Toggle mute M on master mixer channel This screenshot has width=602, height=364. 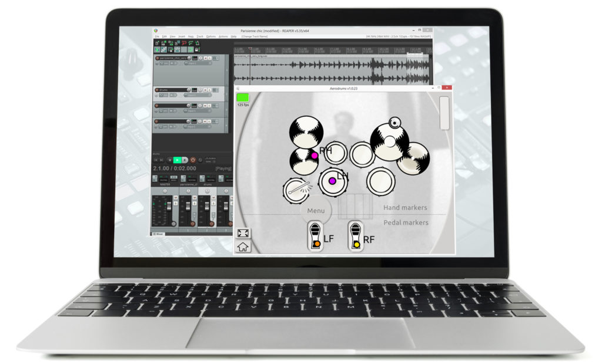[x=175, y=197]
